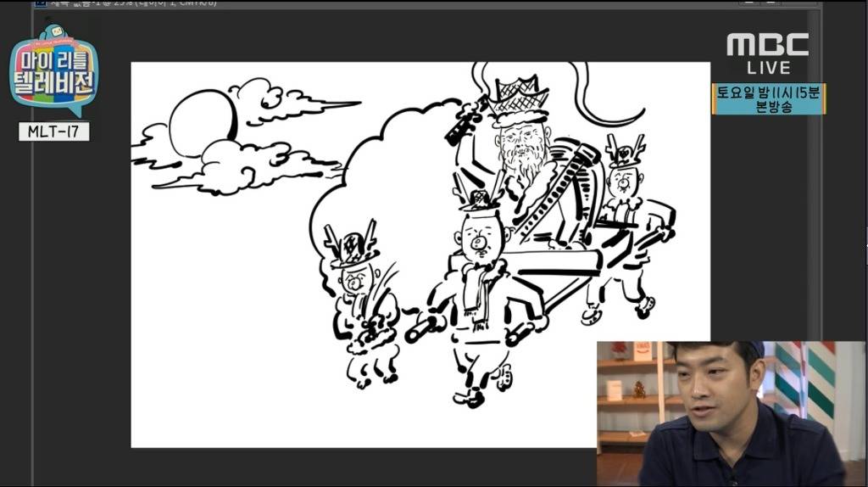The image size is (868, 487).
Task: Click the Saturday 11:15 broadcast banner
Action: (x=768, y=99)
